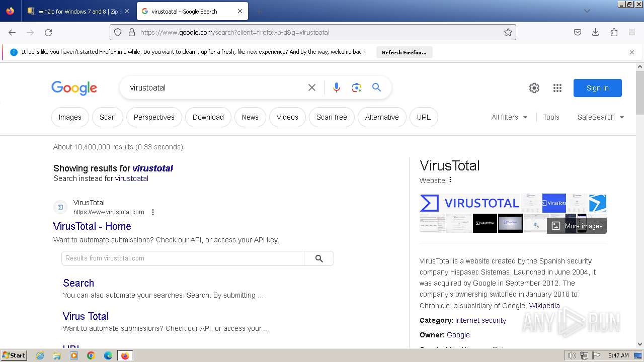
Task: Select the Alternative filter chip
Action: [x=382, y=117]
